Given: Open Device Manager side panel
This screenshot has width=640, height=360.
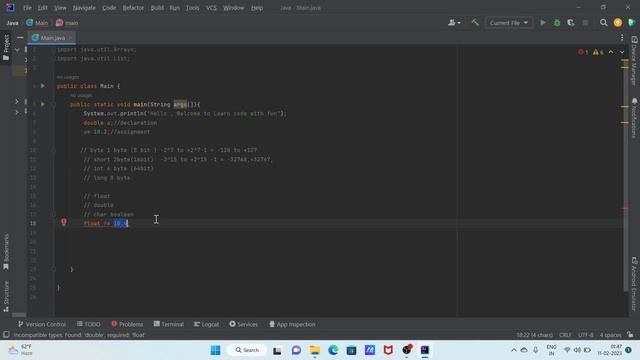Looking at the screenshot, I should click(x=634, y=60).
